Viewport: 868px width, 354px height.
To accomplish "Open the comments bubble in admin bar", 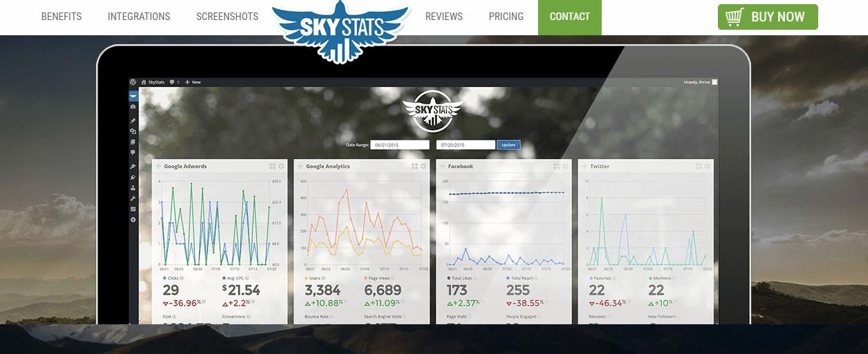I will click(x=174, y=82).
